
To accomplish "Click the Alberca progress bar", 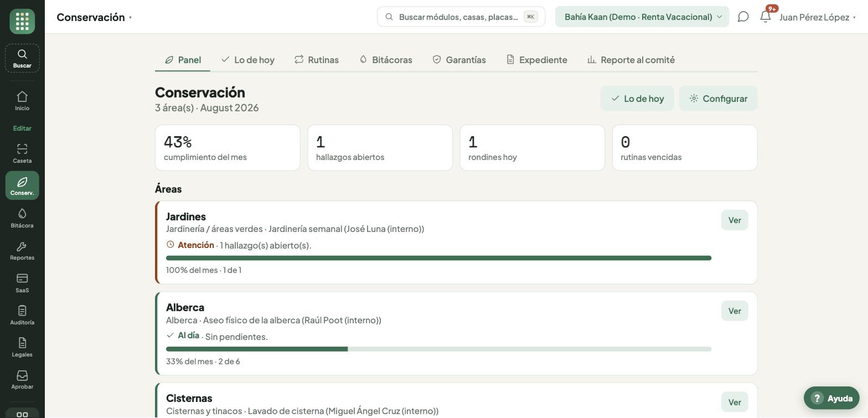I will pos(438,349).
